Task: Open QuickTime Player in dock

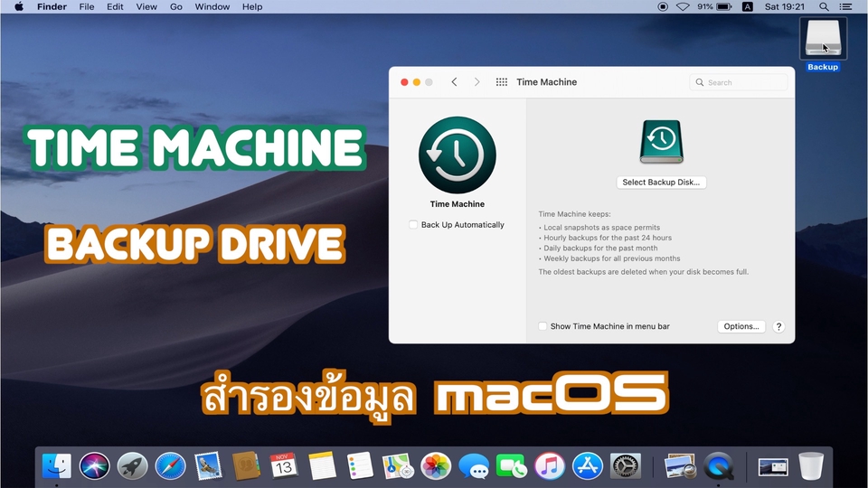Action: click(x=719, y=466)
